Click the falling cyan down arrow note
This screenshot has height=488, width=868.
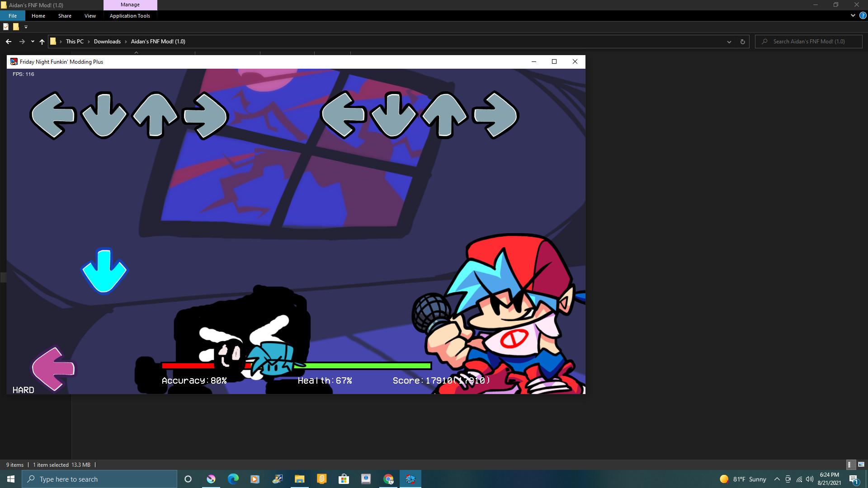tap(104, 271)
